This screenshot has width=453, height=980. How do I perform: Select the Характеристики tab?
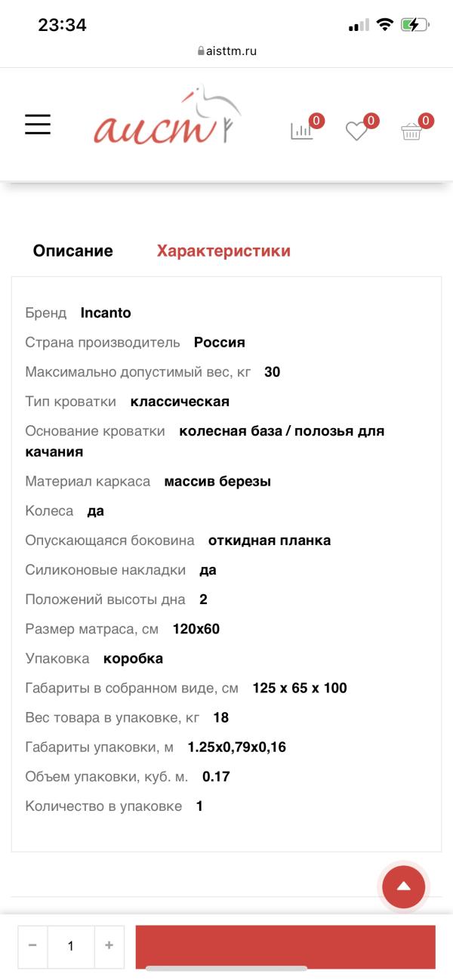(223, 251)
